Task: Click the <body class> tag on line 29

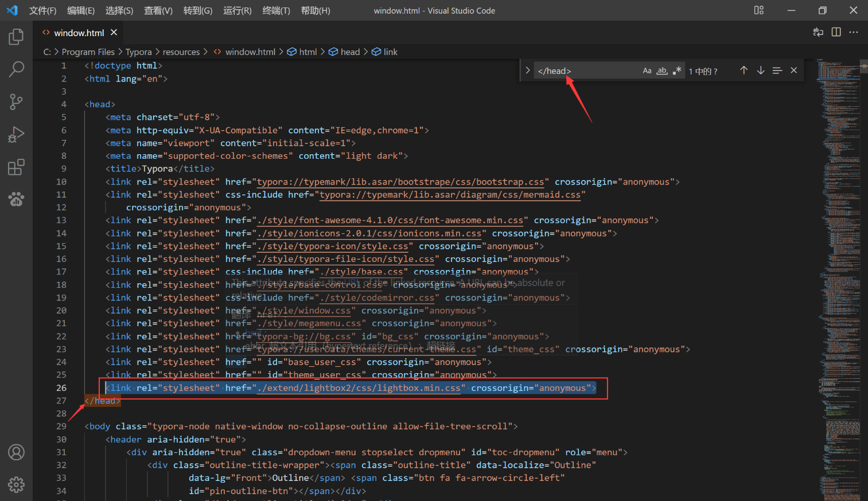Action: (301, 426)
